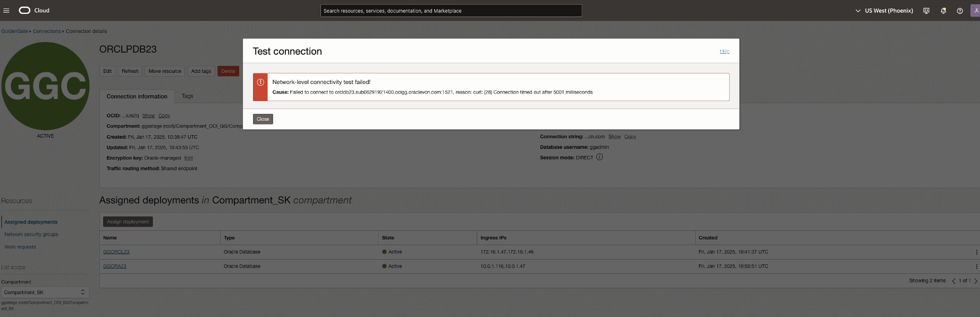The width and height of the screenshot is (980, 317).
Task: Close the Test connection dialog
Action: pyautogui.click(x=263, y=119)
